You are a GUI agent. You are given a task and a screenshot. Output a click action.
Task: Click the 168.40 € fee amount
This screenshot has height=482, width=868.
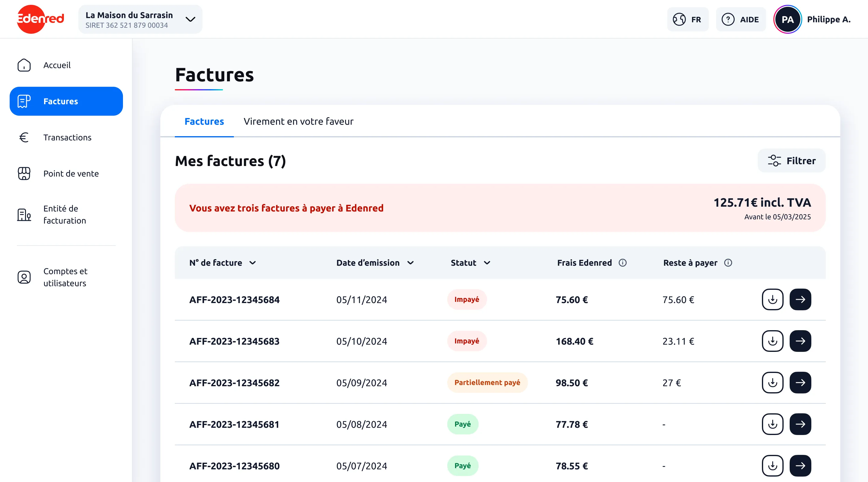(574, 341)
